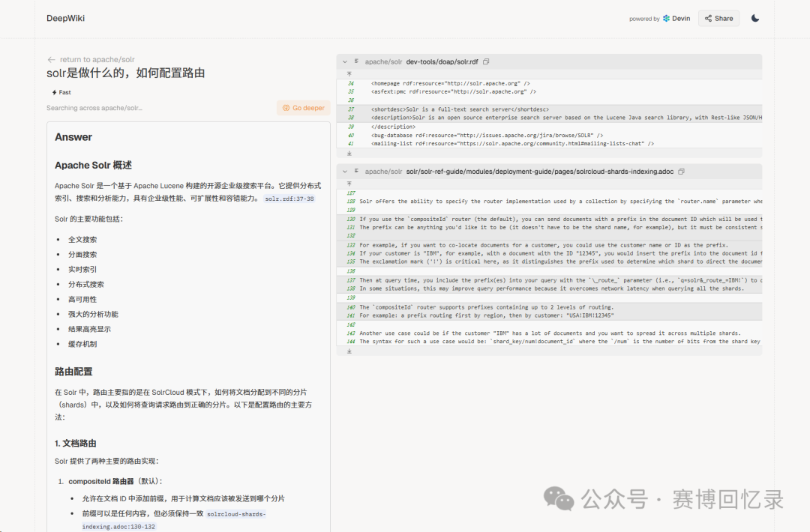Collapse the solr.rdf code panel chevron

(x=344, y=62)
